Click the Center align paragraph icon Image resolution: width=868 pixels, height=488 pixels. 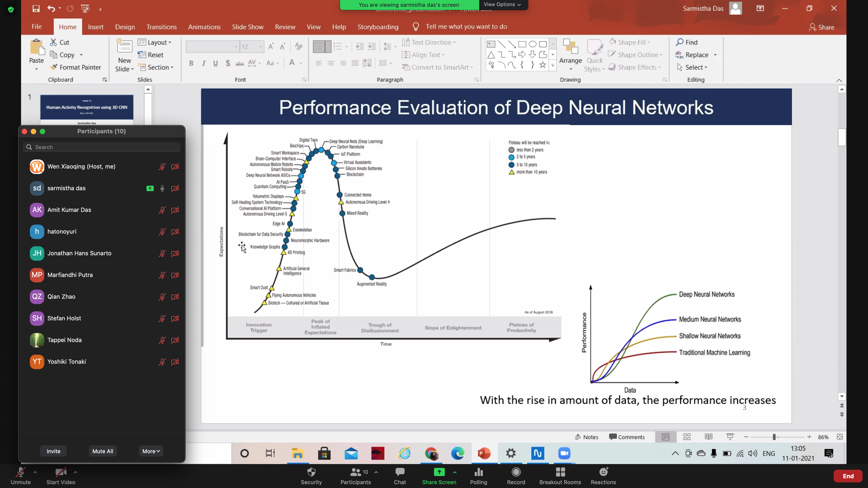tap(331, 63)
